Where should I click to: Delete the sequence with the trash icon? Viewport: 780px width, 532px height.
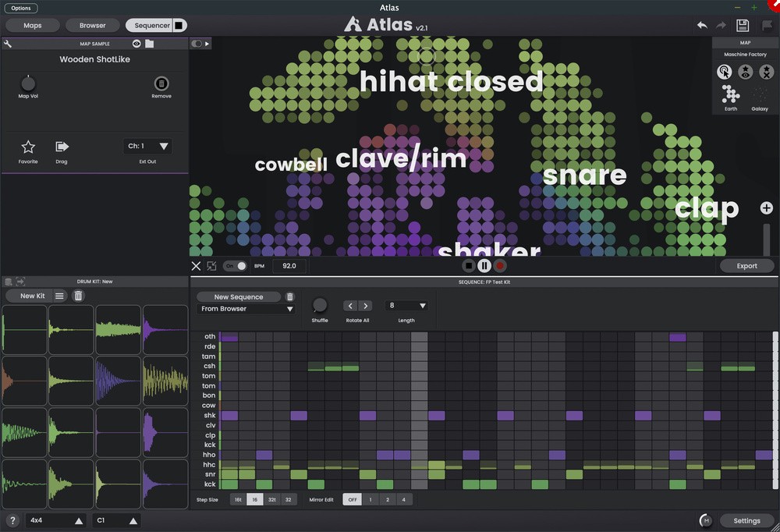click(290, 296)
